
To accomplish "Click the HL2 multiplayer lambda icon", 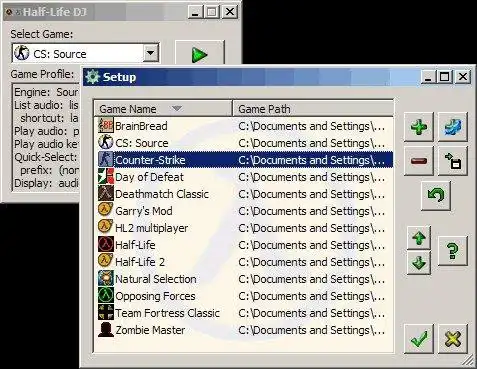I will [x=106, y=227].
